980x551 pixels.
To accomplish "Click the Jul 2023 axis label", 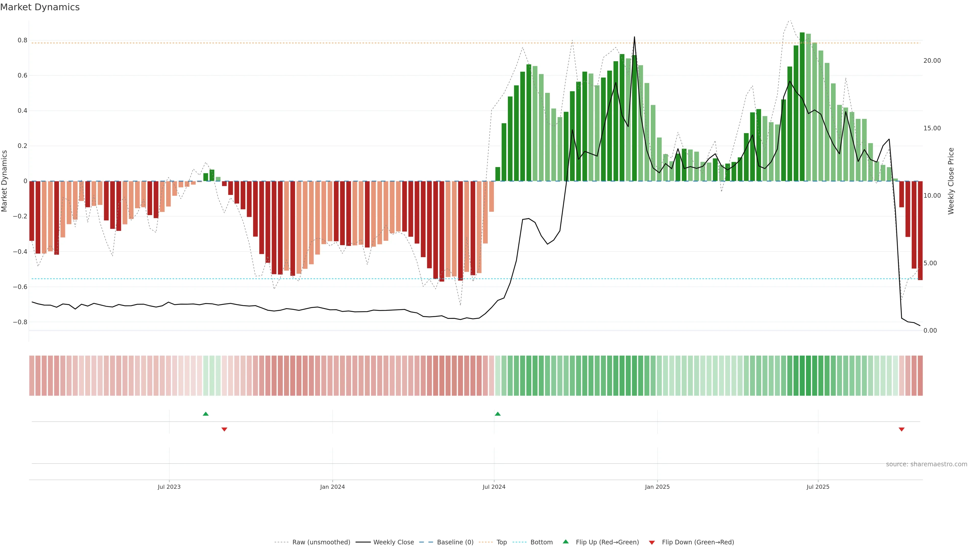I will click(x=169, y=487).
